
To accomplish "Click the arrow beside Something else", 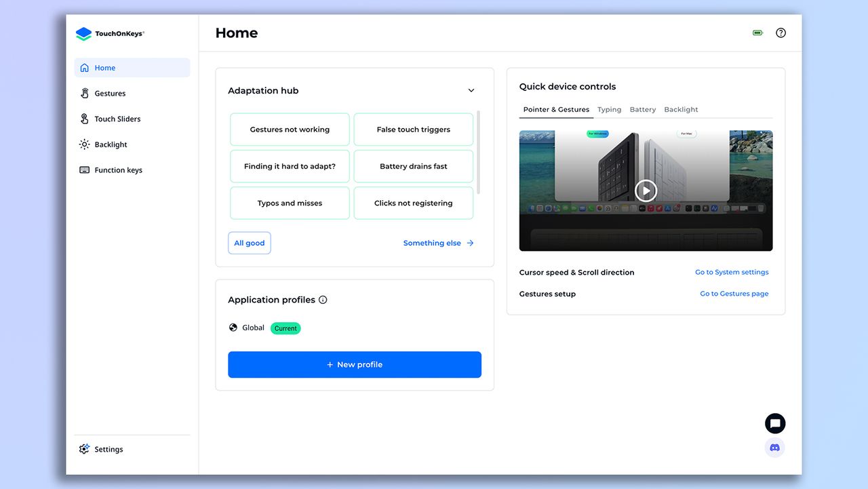I will (x=470, y=243).
